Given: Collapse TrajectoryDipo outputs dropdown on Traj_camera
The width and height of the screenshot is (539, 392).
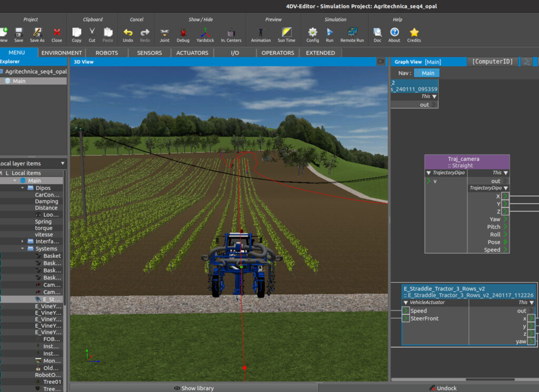Looking at the screenshot, I should point(506,188).
